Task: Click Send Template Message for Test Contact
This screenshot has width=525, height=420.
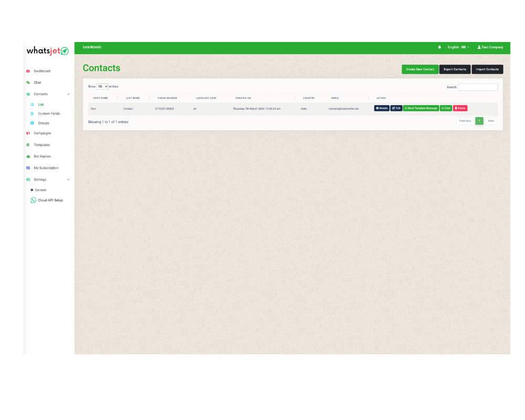Action: [421, 108]
